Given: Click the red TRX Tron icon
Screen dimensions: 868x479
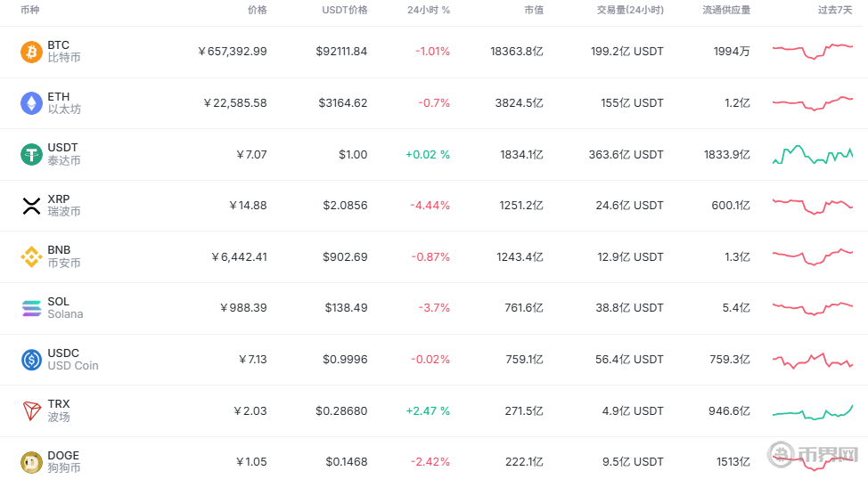Looking at the screenshot, I should pos(31,411).
